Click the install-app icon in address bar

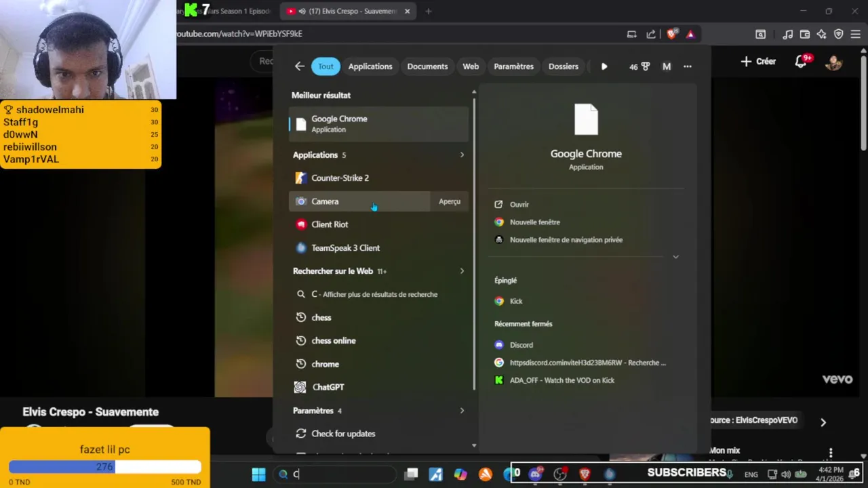(x=632, y=34)
